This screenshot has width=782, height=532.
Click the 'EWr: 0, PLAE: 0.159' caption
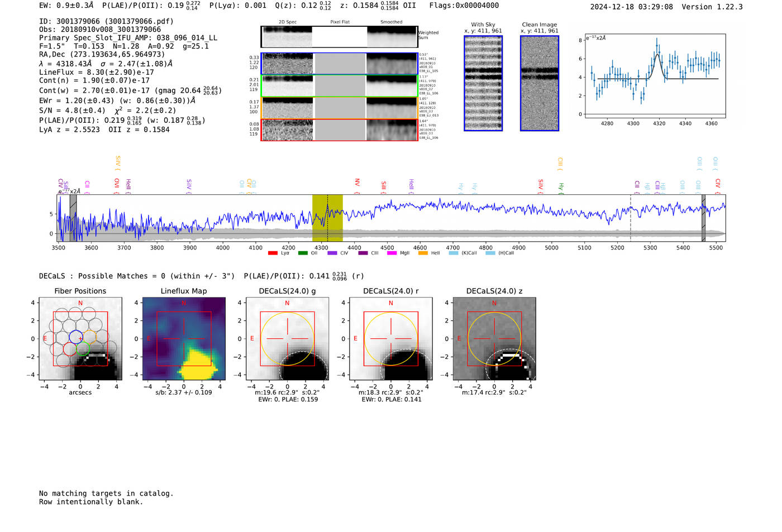288,399
